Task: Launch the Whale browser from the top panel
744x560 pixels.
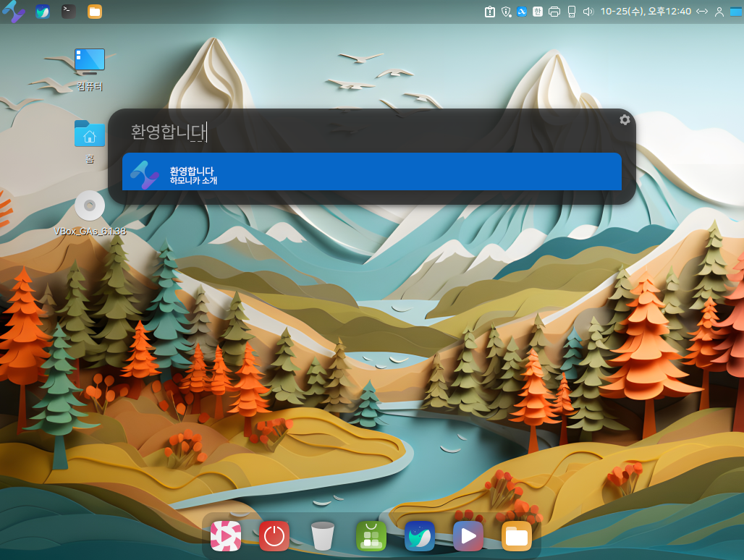Action: point(43,11)
